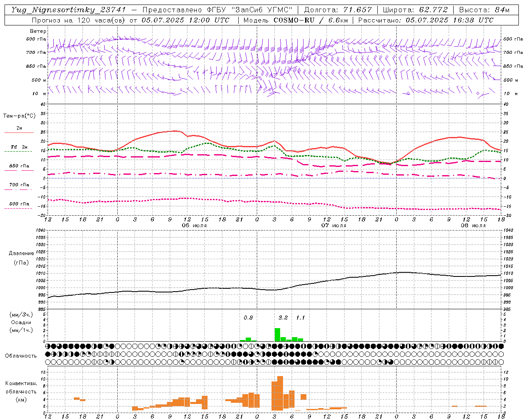Select the model label COSMO-RU / 6.6км

tap(311, 20)
